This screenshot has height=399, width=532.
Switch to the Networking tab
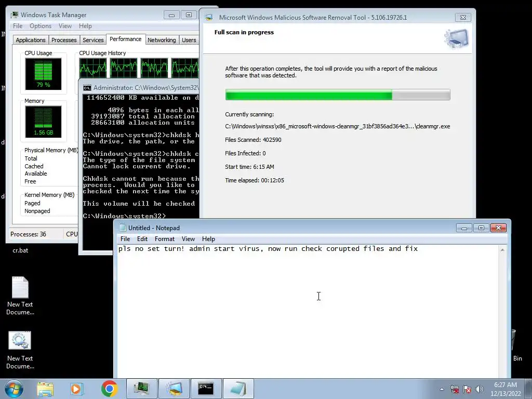(162, 40)
